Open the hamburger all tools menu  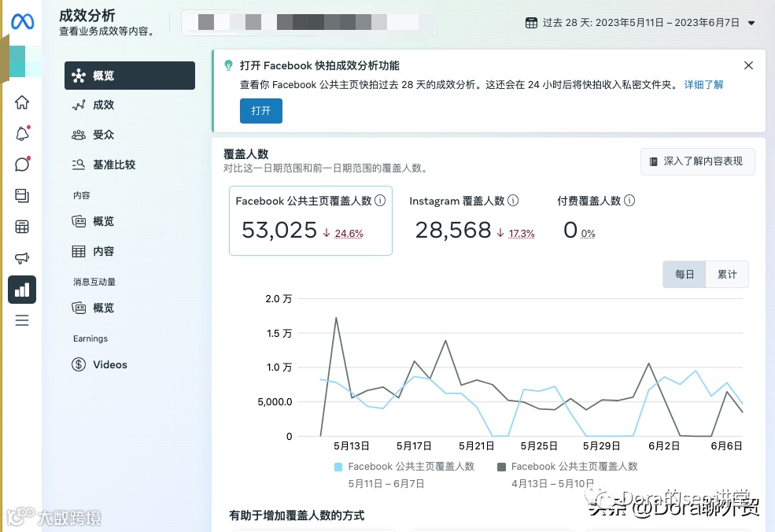[22, 320]
